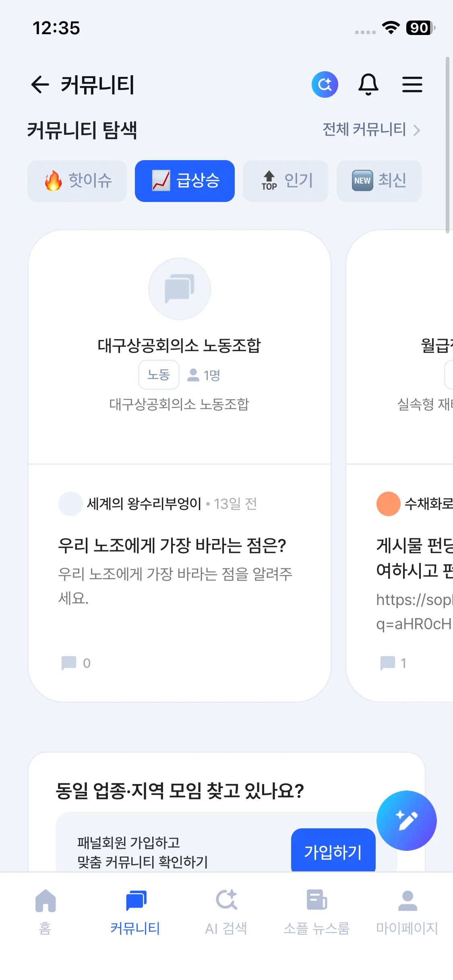Tap the back arrow icon
This screenshot has height=980, width=453.
[40, 84]
